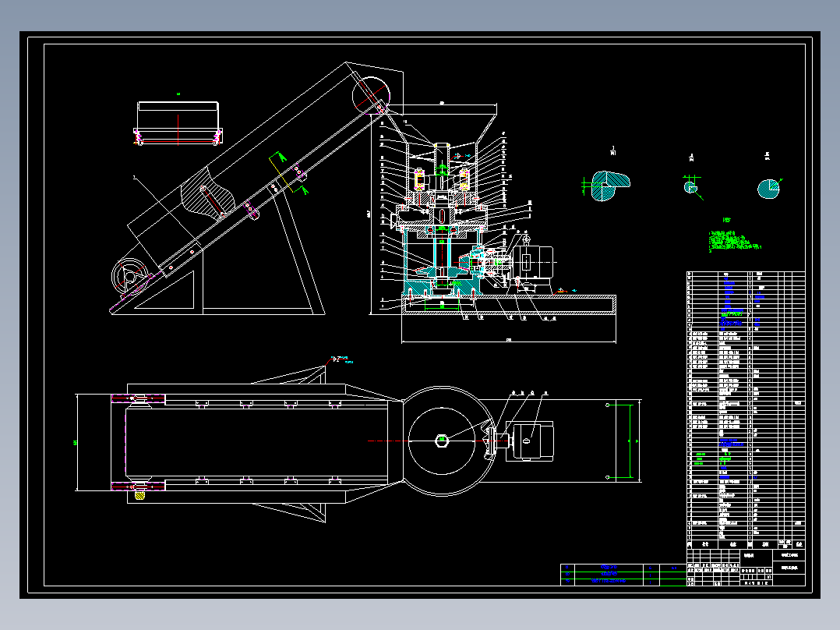Select the blue-text revision table at the bottom
Image resolution: width=840 pixels, height=630 pixels.
[x=623, y=574]
